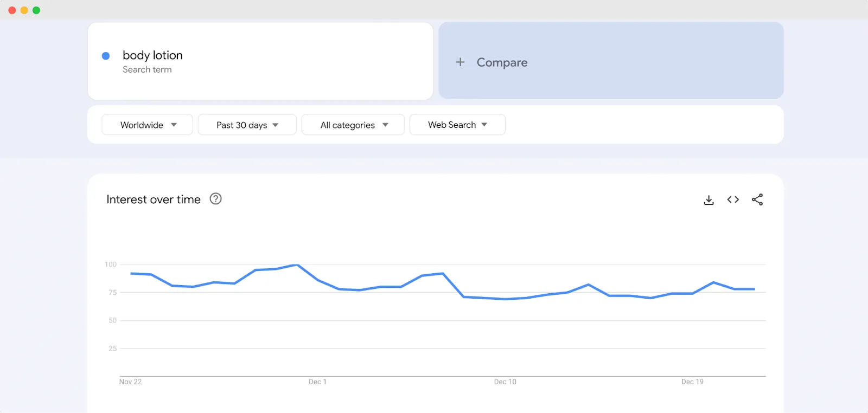The image size is (868, 413).
Task: Click the 50 value on the y-axis
Action: click(x=112, y=320)
